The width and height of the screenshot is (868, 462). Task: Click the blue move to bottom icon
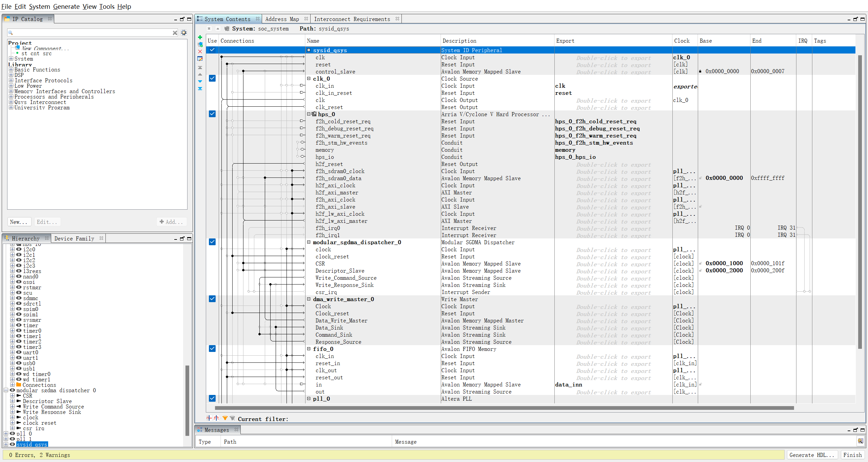click(x=200, y=88)
